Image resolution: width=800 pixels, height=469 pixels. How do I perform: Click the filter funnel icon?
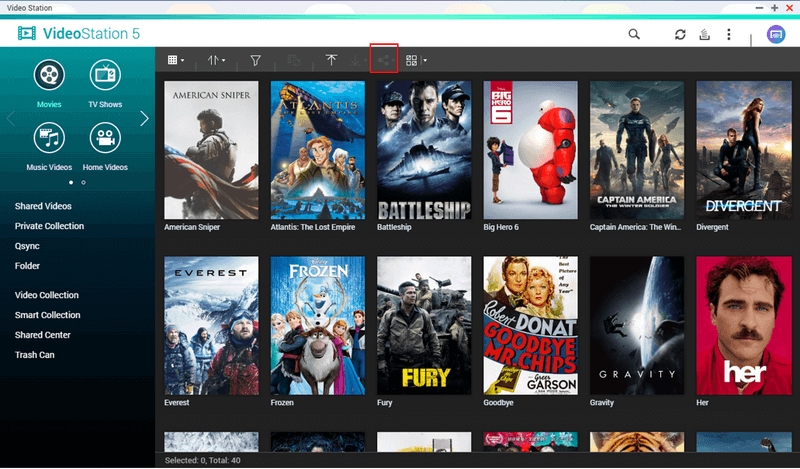click(256, 60)
